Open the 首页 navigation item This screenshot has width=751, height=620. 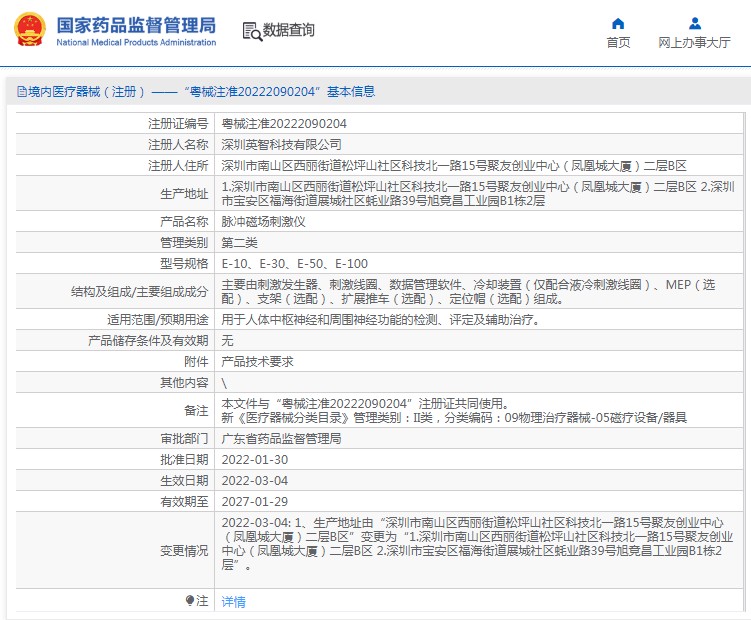point(618,42)
